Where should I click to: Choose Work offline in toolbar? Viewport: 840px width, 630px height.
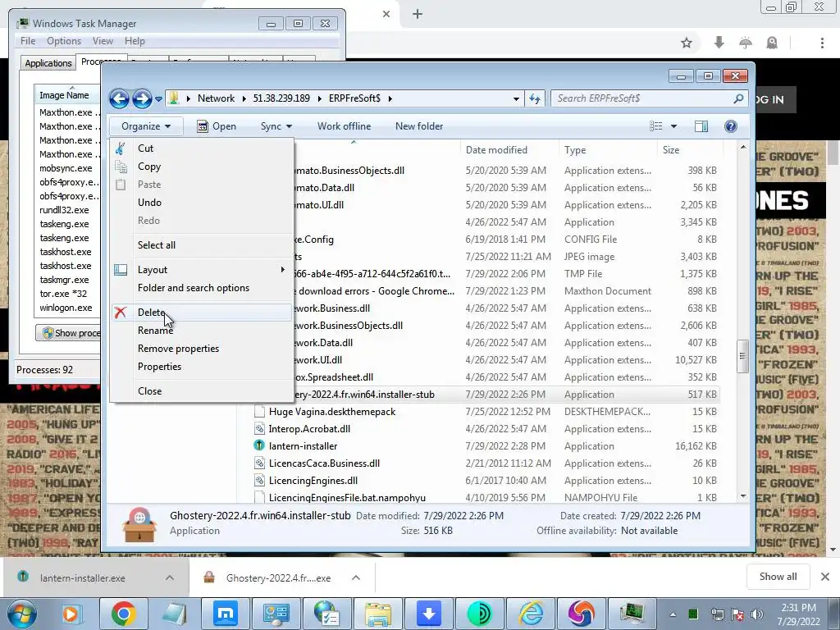(344, 126)
